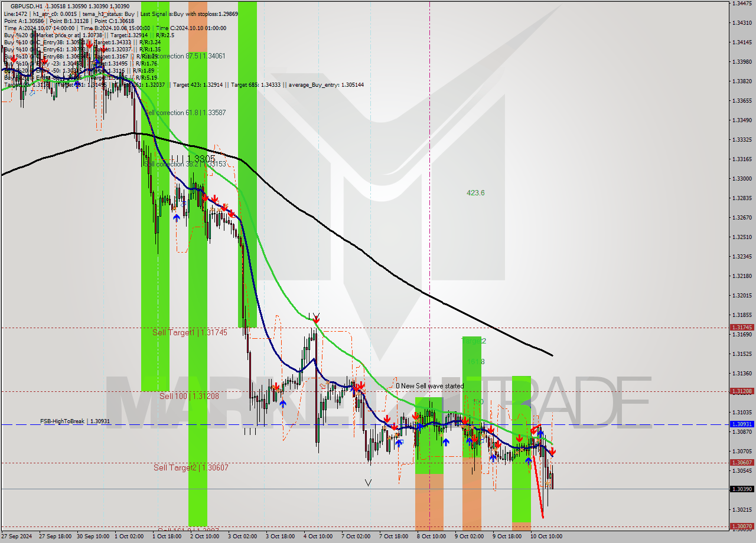Select the 'Sell Target2 | 1.30607' label
The width and height of the screenshot is (756, 543).
click(191, 467)
